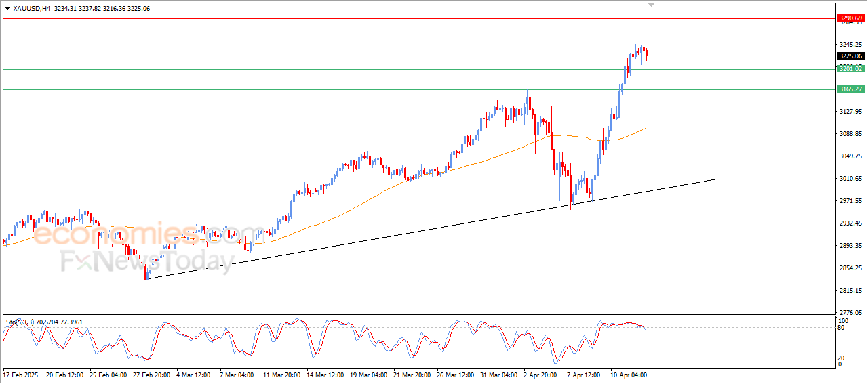Click the 25 Feb 04:00 time label

(x=108, y=375)
